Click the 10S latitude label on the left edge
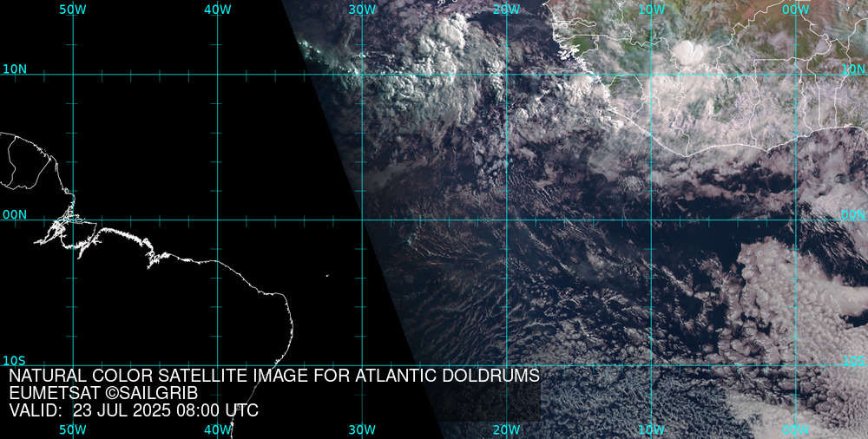Viewport: 868px width, 439px height. click(15, 361)
